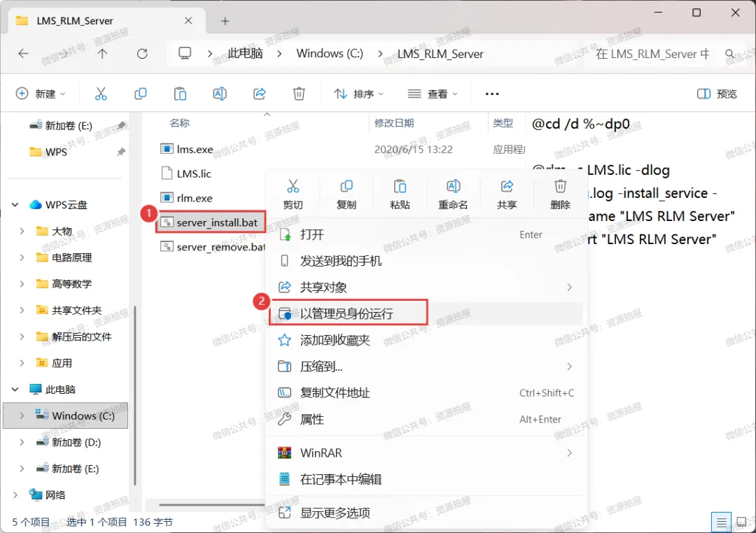The height and width of the screenshot is (533, 756).
Task: Expand the 电路原理 folder node
Action: [x=22, y=257]
